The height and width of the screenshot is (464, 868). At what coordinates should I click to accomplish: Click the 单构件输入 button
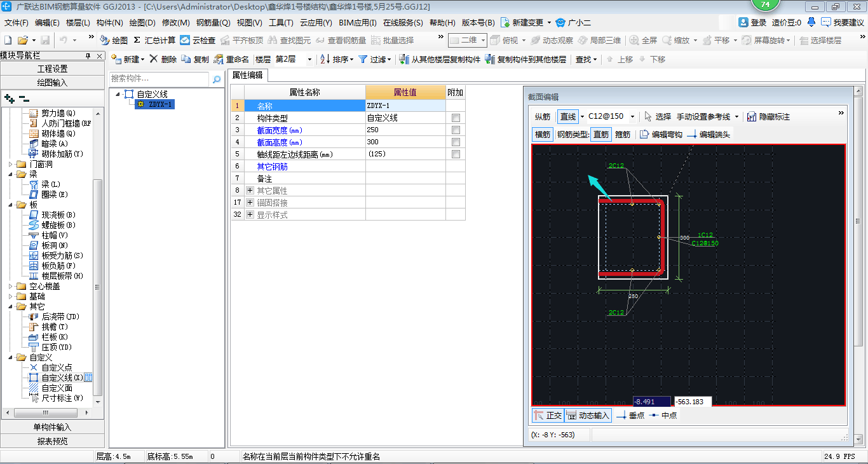pos(52,427)
